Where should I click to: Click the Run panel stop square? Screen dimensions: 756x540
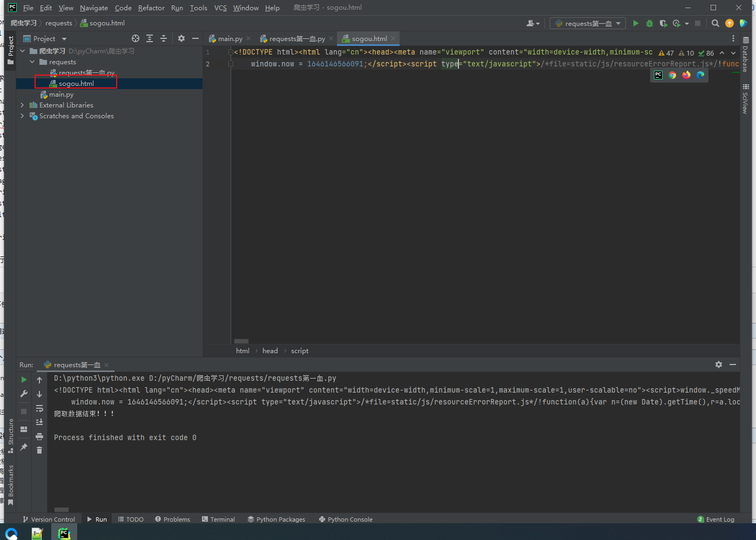coord(24,411)
